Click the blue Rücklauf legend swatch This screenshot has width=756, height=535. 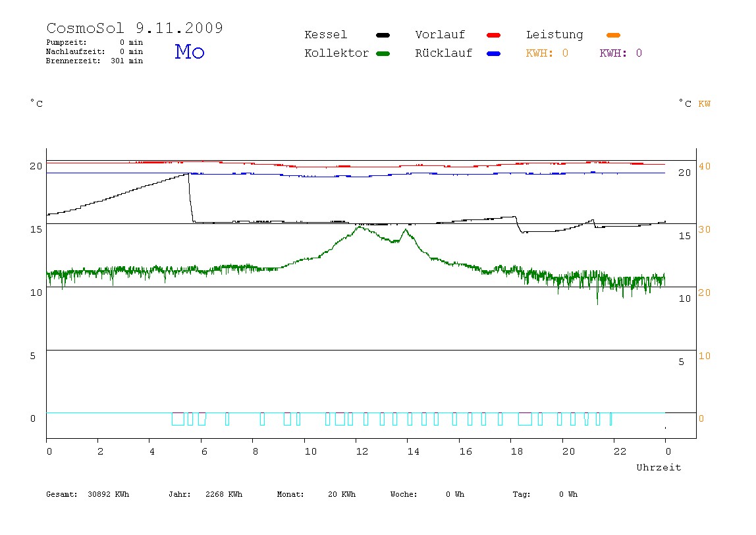(494, 53)
